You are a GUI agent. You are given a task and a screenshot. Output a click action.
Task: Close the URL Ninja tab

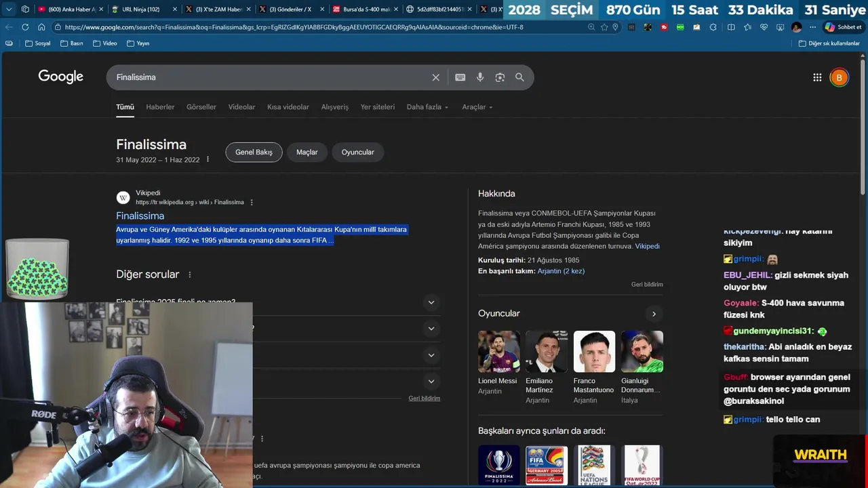tap(174, 9)
